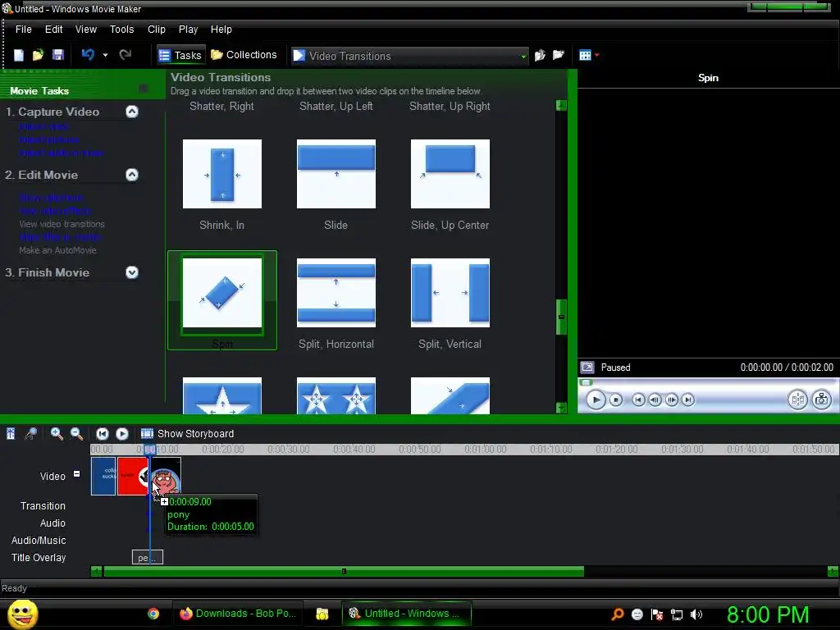Screen dimensions: 840x630
Task: Select the red timeline video clip
Action: 132,476
